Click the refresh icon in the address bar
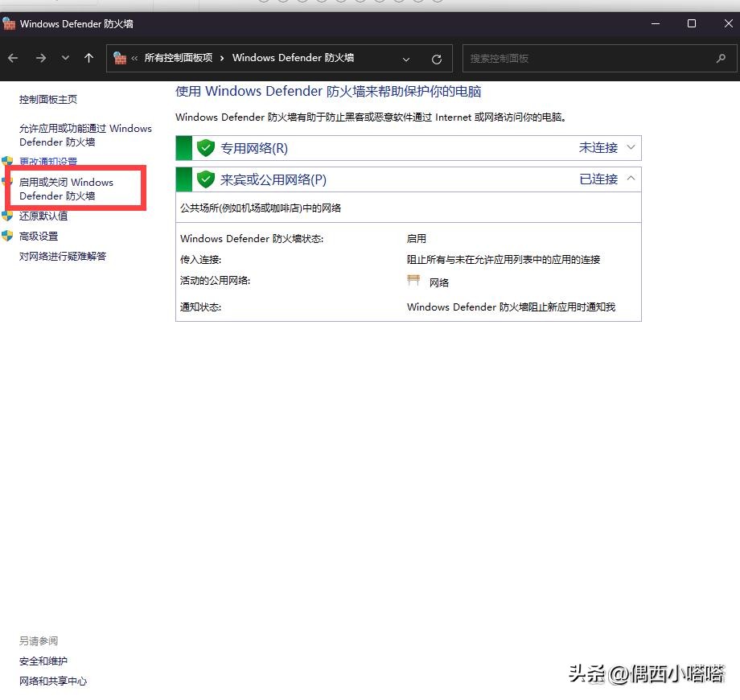The width and height of the screenshot is (740, 700). [x=437, y=58]
